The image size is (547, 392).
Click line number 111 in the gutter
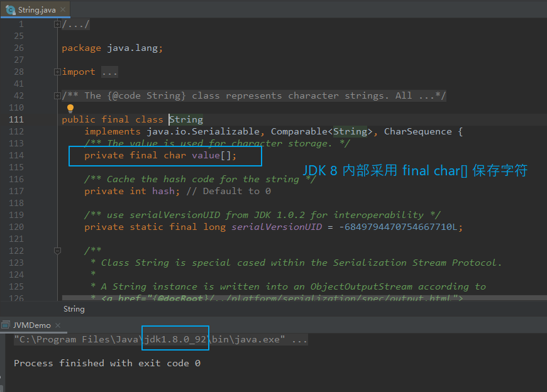(16, 119)
